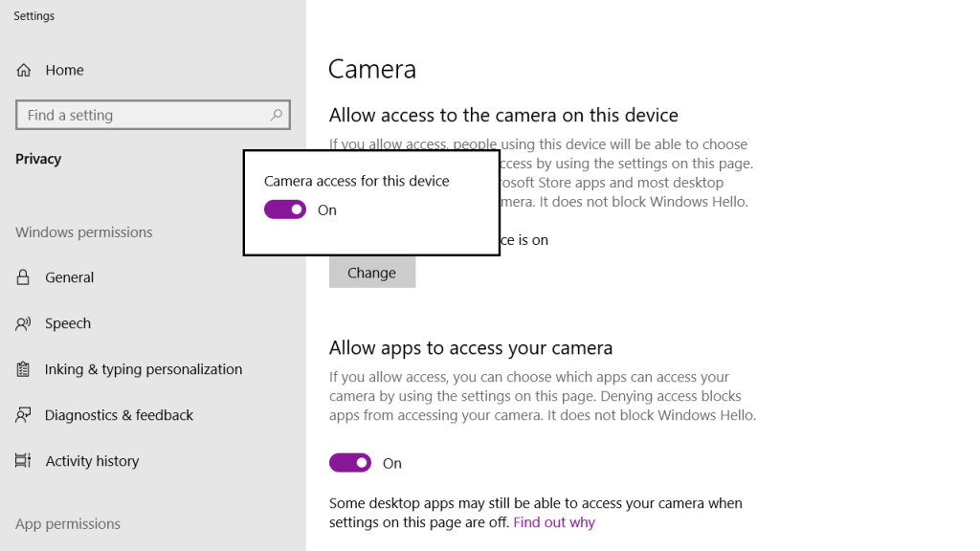Click the Activity history icon
This screenshot has height=551, width=980.
click(23, 461)
